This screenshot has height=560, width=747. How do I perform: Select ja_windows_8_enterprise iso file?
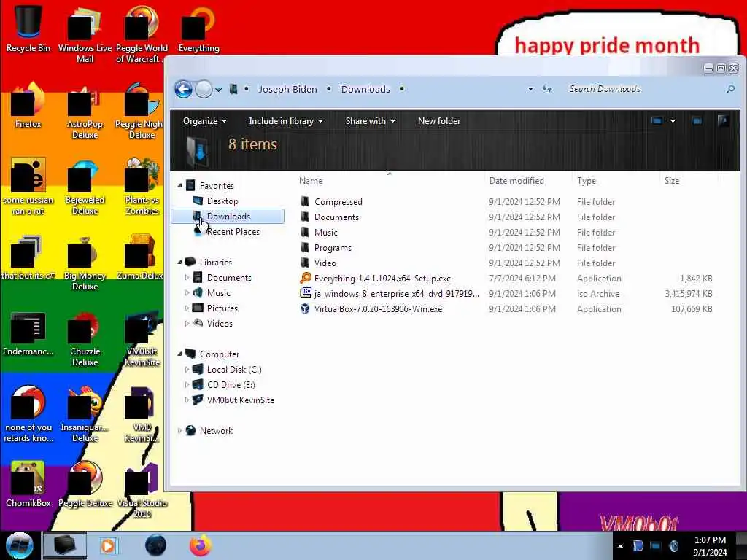396,293
